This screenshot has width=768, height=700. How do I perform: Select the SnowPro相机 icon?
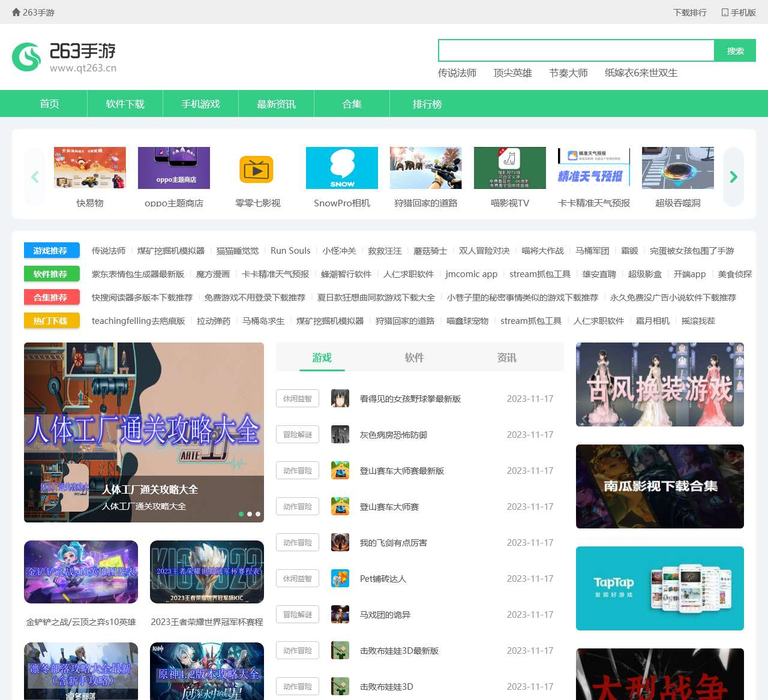[342, 168]
